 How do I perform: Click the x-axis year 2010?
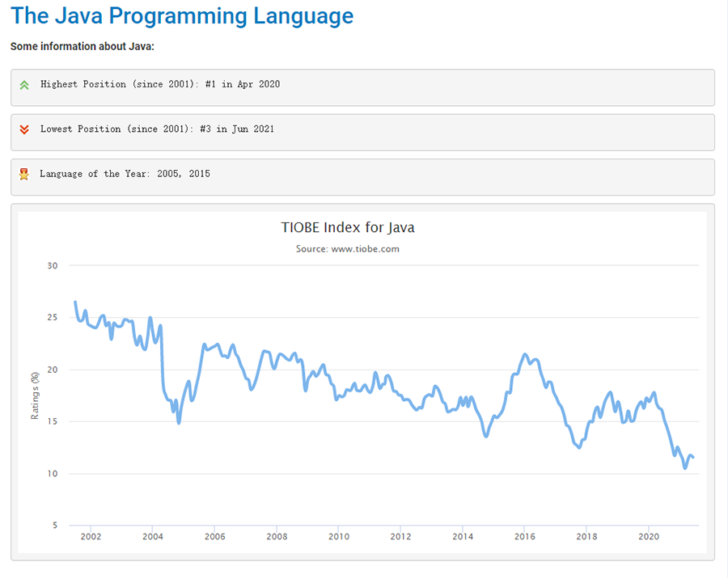(338, 537)
